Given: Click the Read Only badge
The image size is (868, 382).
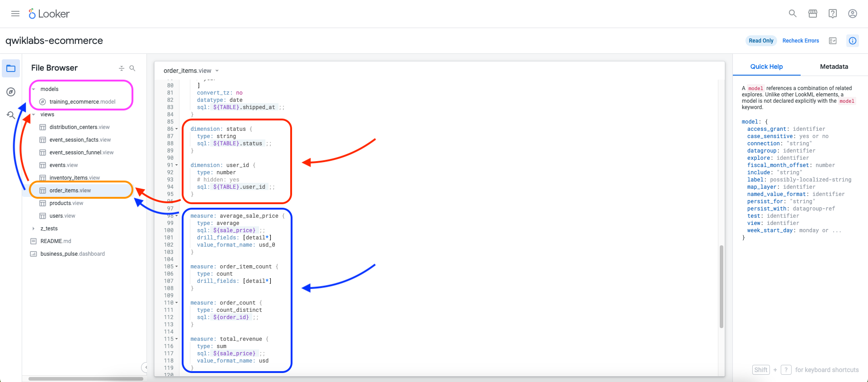Looking at the screenshot, I should [x=761, y=41].
